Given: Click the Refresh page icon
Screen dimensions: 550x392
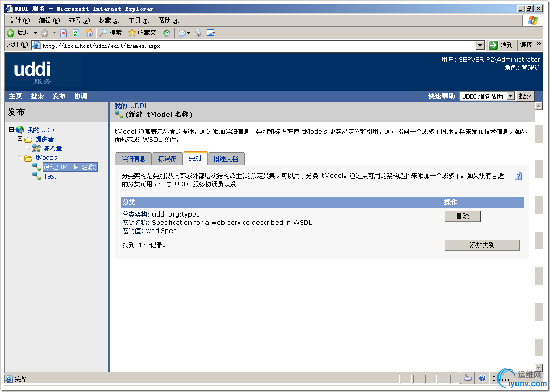Looking at the screenshot, I should [76, 33].
